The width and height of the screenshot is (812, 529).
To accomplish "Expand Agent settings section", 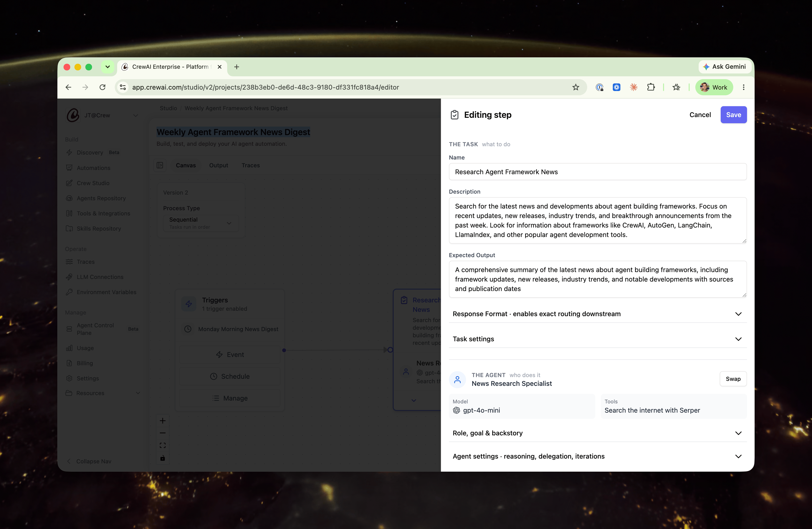I will pyautogui.click(x=598, y=456).
